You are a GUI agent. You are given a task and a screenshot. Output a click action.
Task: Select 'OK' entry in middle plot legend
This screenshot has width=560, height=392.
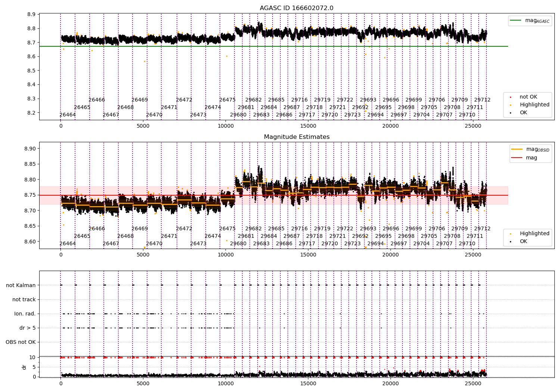[523, 242]
